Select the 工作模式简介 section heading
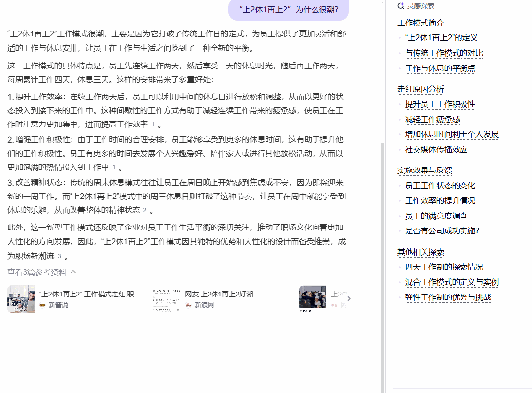Screen dimensions: 532x393 pyautogui.click(x=421, y=23)
